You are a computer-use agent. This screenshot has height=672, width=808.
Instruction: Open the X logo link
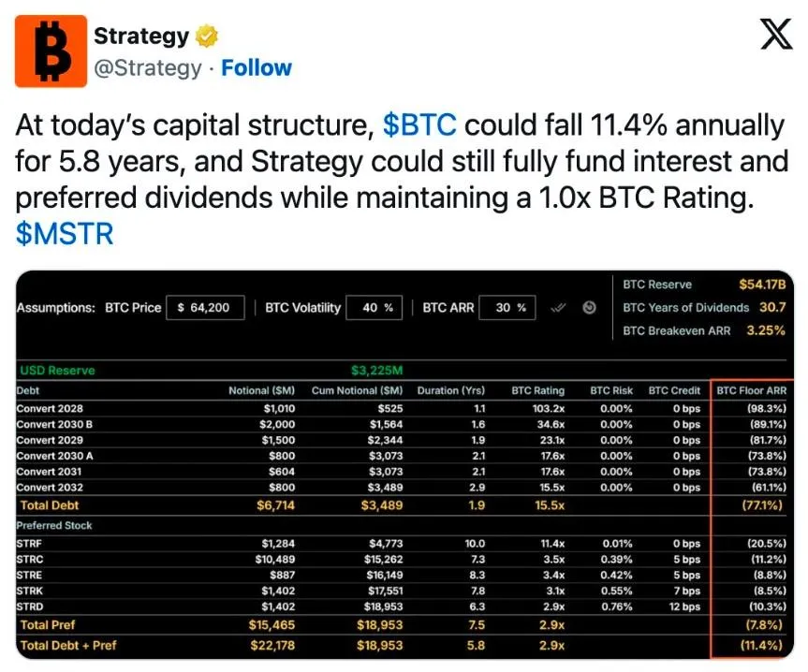tap(776, 34)
